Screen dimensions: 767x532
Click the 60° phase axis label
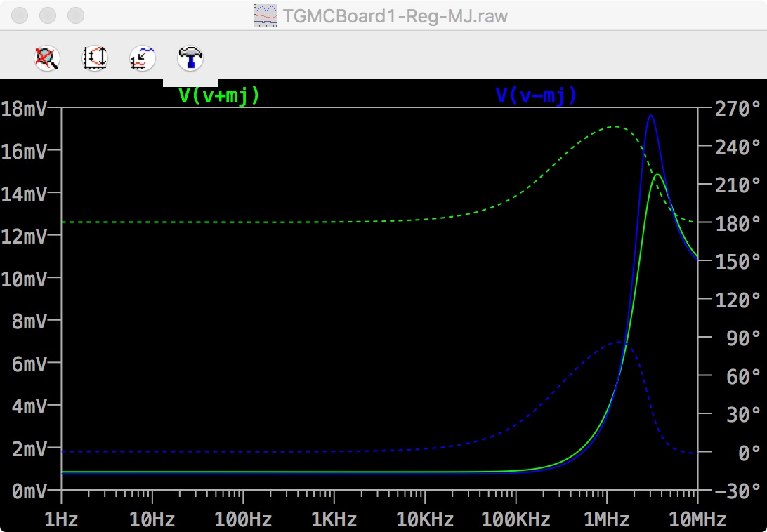click(x=744, y=376)
